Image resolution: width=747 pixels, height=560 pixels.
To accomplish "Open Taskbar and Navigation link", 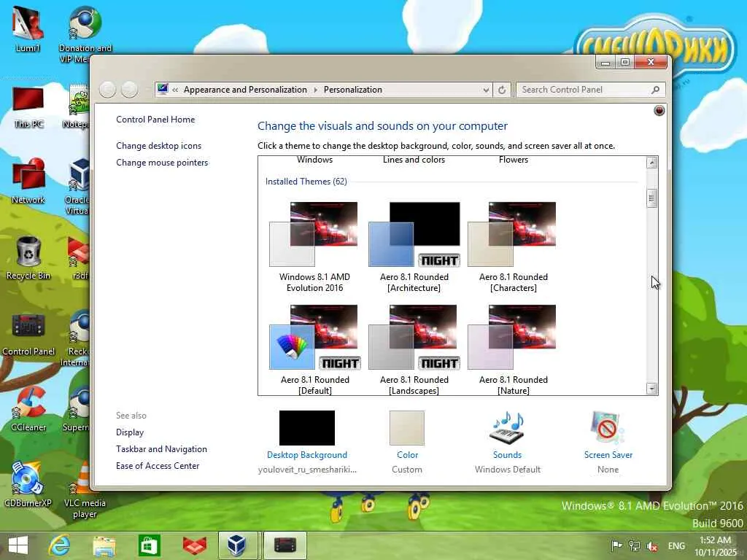I will [x=161, y=449].
